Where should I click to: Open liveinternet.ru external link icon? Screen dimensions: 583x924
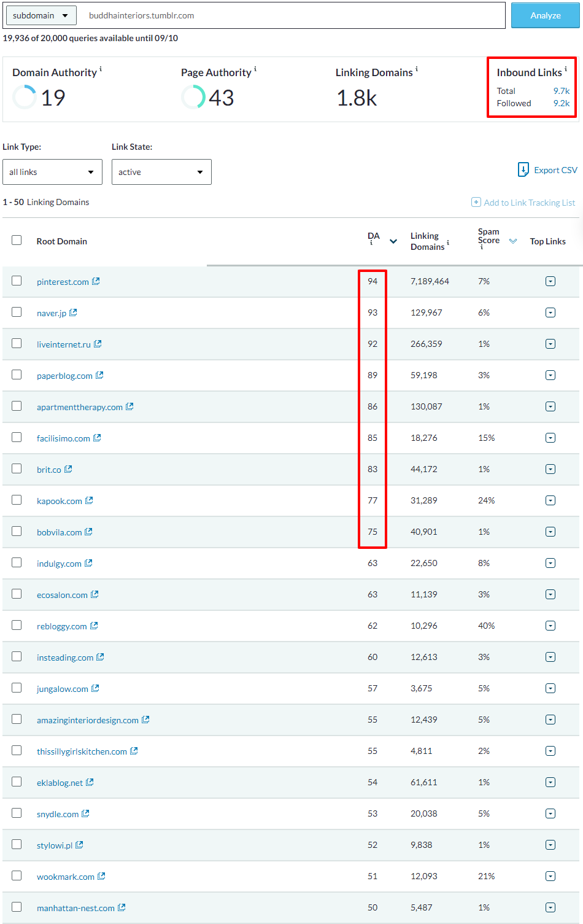[x=98, y=344]
